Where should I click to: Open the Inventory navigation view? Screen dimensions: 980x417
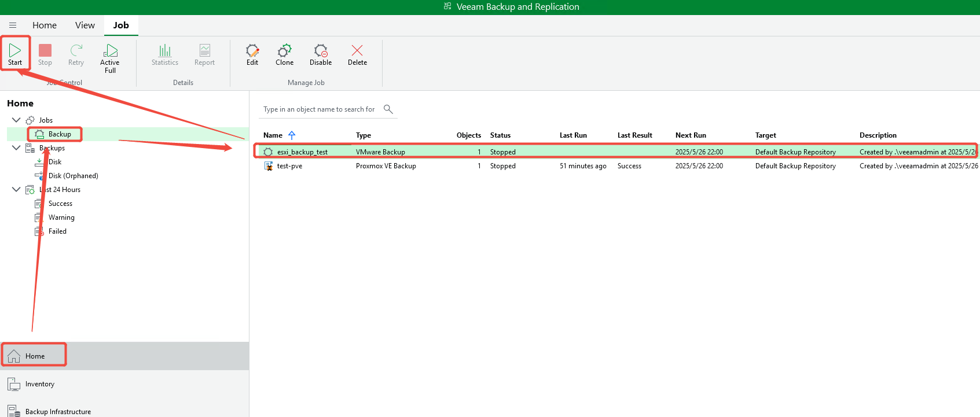pos(124,383)
